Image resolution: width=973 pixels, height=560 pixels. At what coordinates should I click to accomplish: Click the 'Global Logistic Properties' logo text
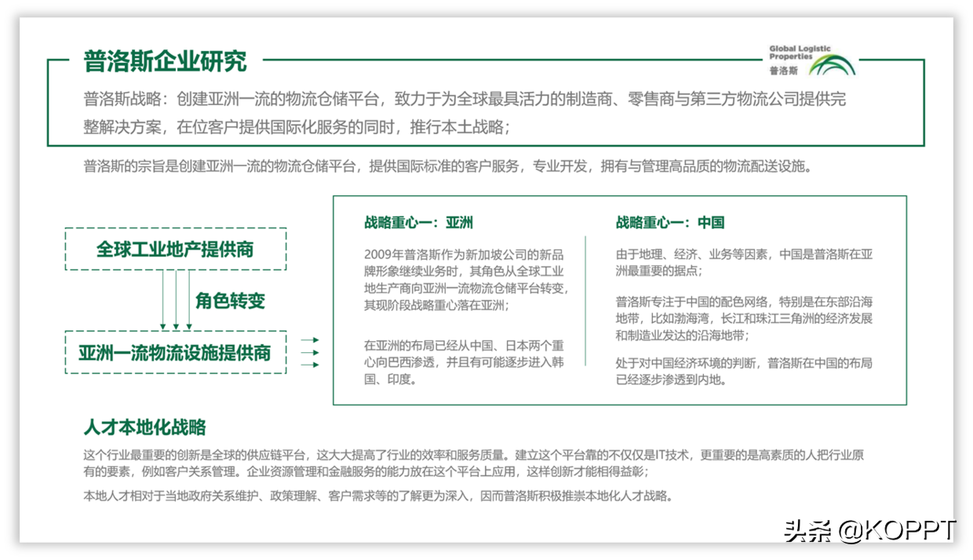800,53
